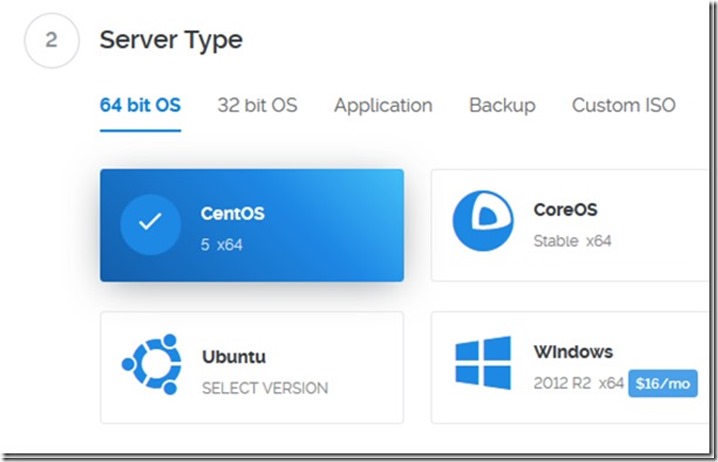Open the 32 bit OS tab

point(257,105)
